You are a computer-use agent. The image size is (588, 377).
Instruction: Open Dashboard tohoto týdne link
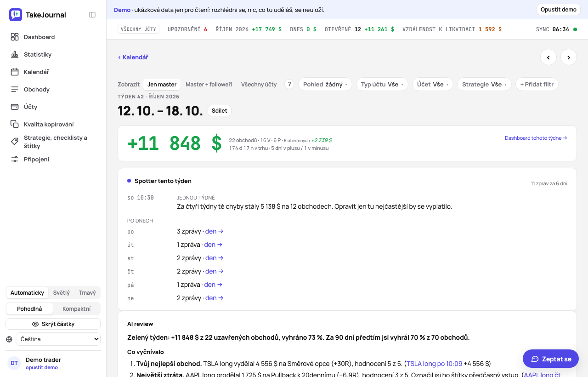(x=536, y=138)
